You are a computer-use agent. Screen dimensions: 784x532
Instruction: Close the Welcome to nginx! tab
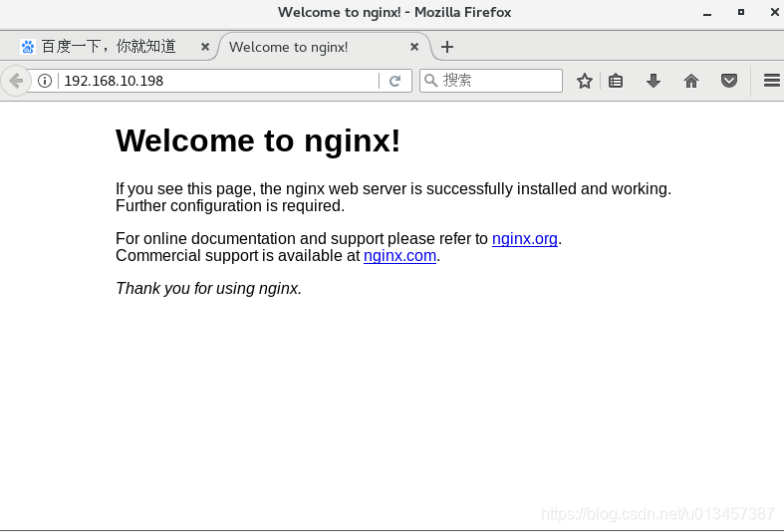coord(414,47)
